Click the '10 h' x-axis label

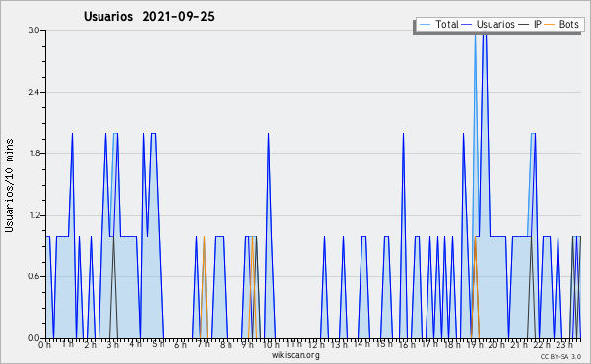271,344
